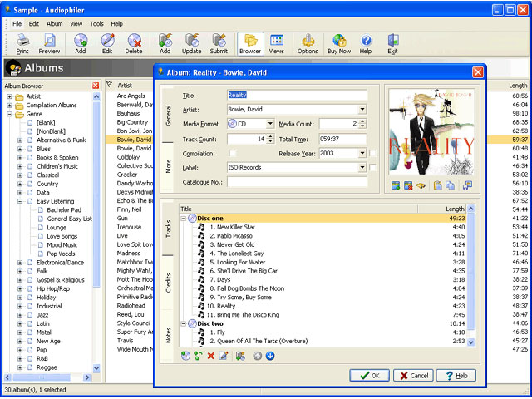Add a new album with the CD-plus icon

coord(81,44)
